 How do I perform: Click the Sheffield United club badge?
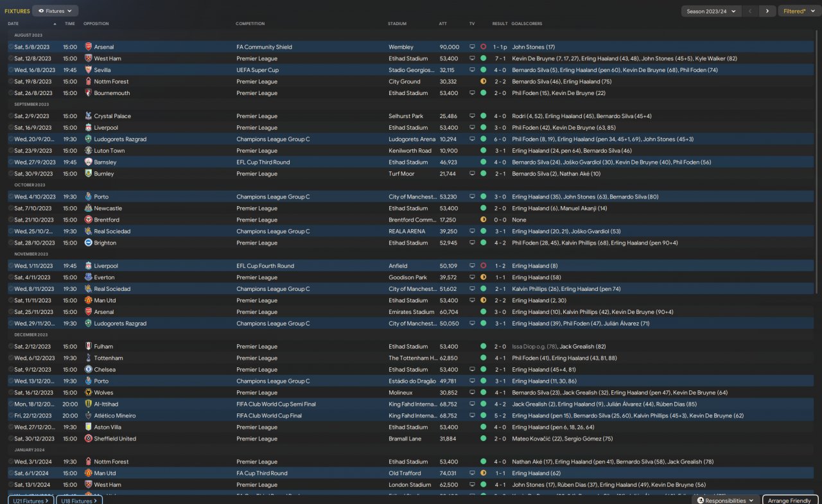tap(88, 439)
